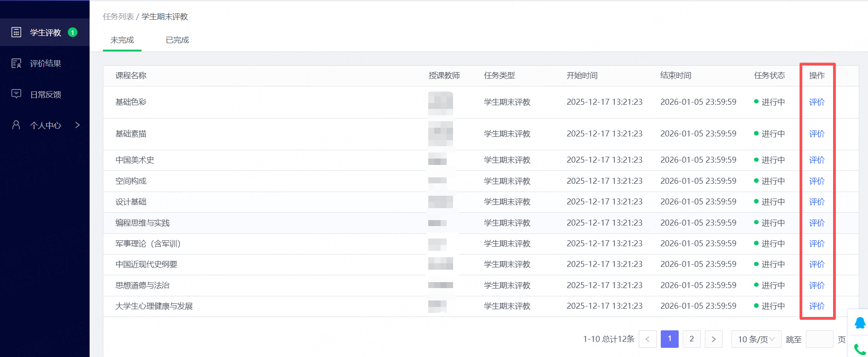Screen dimensions: 868x357
Task: Open the QQ penguin contact icon
Action: (x=860, y=323)
